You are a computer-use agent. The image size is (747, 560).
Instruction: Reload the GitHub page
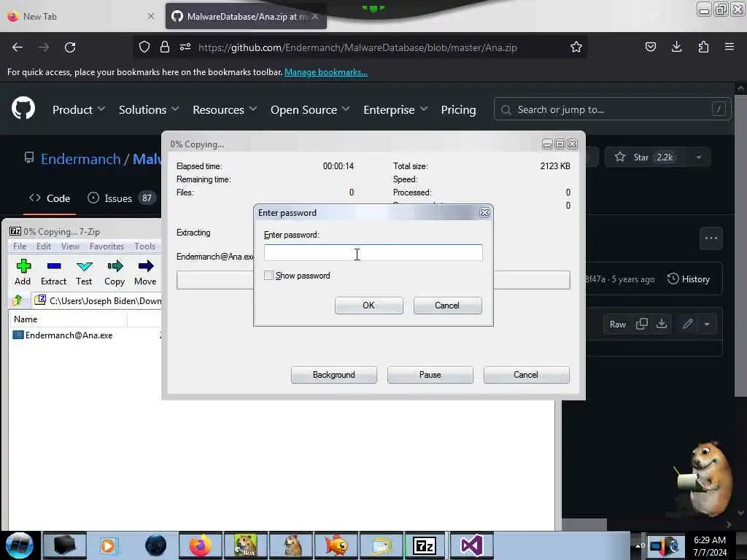click(70, 47)
